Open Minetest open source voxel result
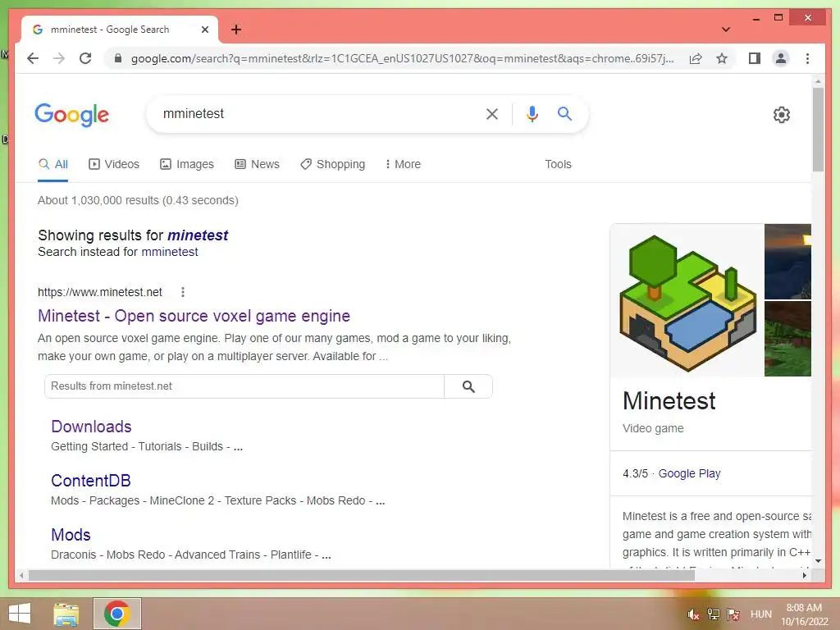840x630 pixels. [194, 316]
